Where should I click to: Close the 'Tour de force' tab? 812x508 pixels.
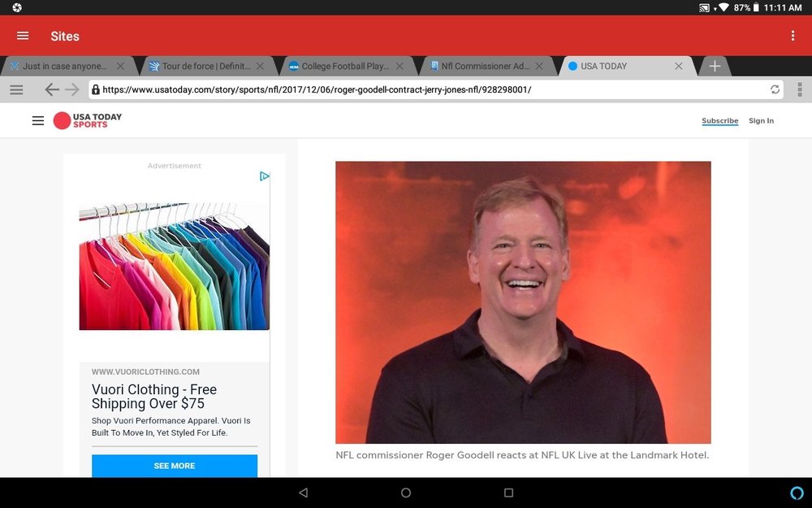(x=260, y=67)
